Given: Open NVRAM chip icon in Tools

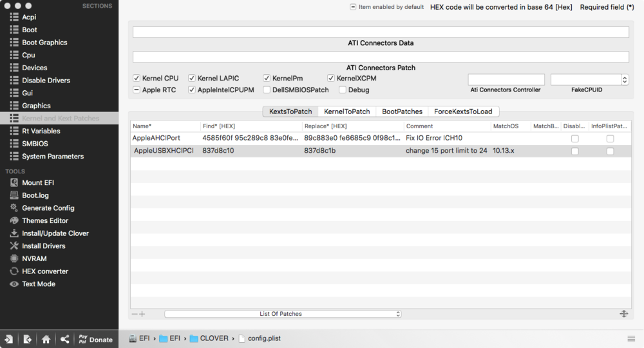Looking at the screenshot, I should (14, 258).
